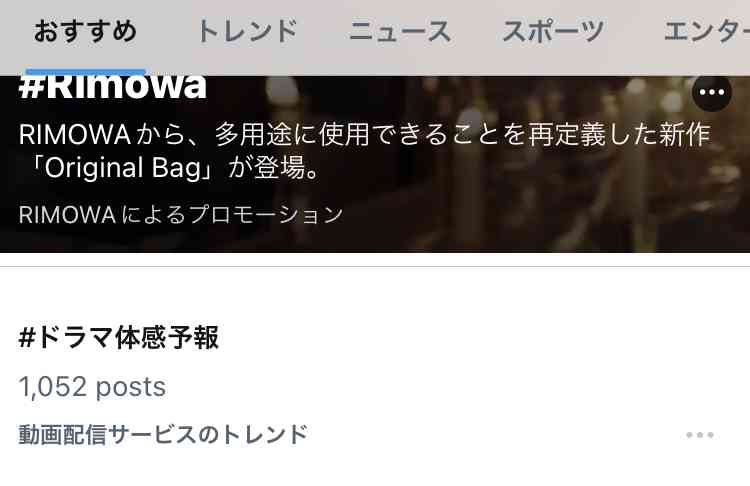This screenshot has width=750, height=486.
Task: Select the 動画配信サービスのトレンド category label
Action: tap(163, 434)
